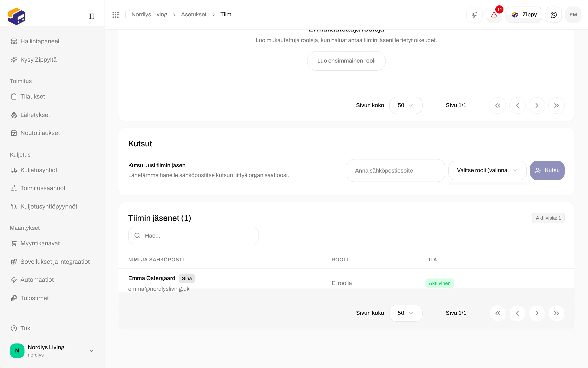588x368 pixels.
Task: Collapse the sidebar with the panel icon
Action: (91, 16)
